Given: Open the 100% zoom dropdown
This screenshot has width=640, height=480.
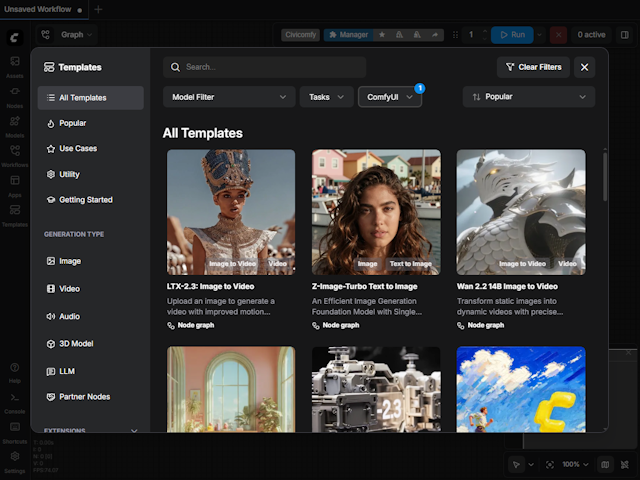Looking at the screenshot, I should [x=575, y=464].
